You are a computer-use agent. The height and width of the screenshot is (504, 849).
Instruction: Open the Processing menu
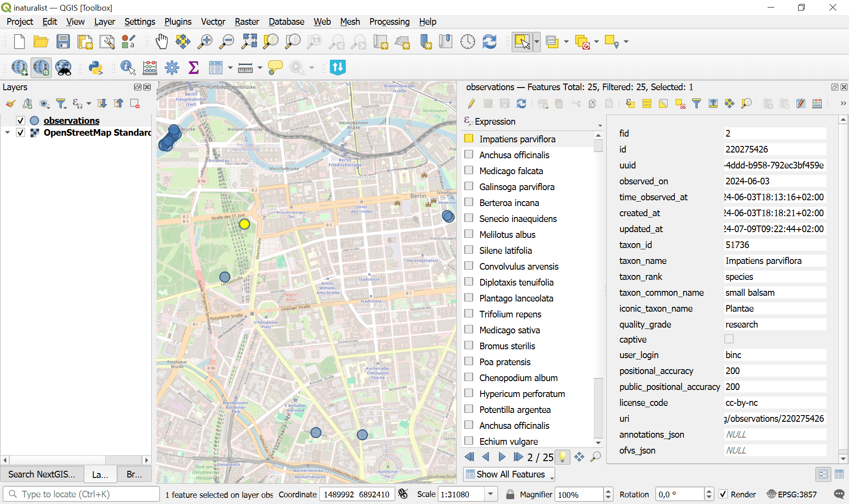(389, 22)
